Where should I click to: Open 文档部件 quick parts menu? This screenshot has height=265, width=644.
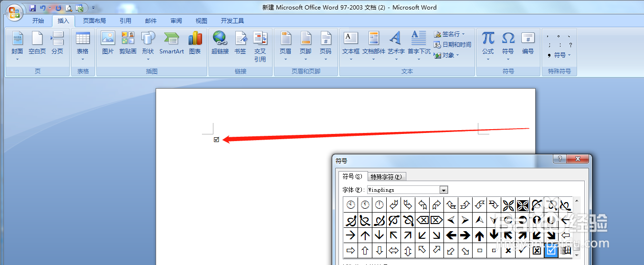374,46
